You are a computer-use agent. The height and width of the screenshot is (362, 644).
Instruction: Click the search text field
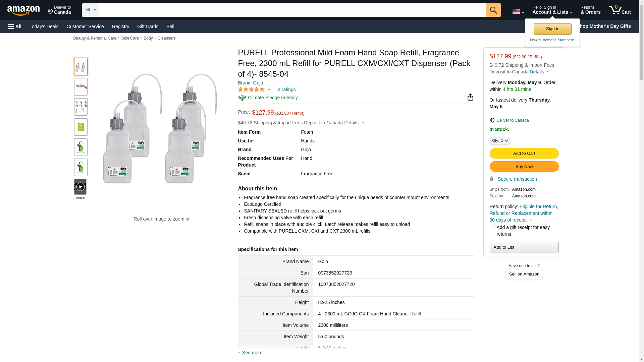pos(292,10)
